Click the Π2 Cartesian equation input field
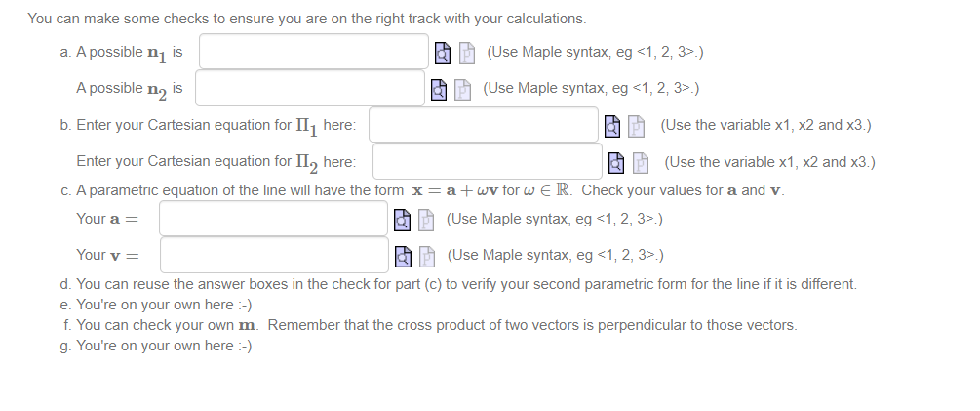 (488, 161)
